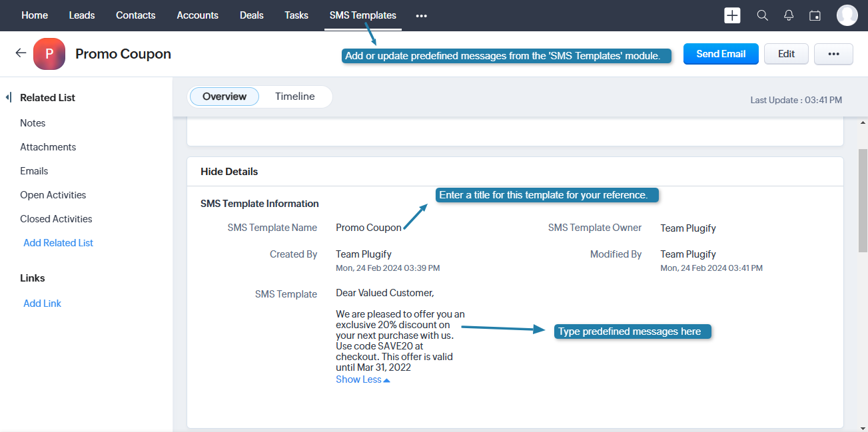This screenshot has height=432, width=868.
Task: Open the SMS Templates module tab
Action: coord(362,15)
